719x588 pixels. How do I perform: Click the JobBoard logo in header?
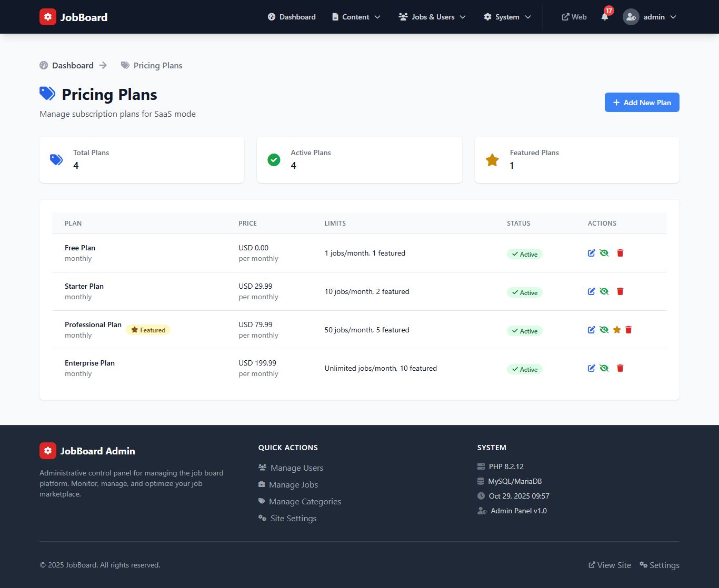74,17
